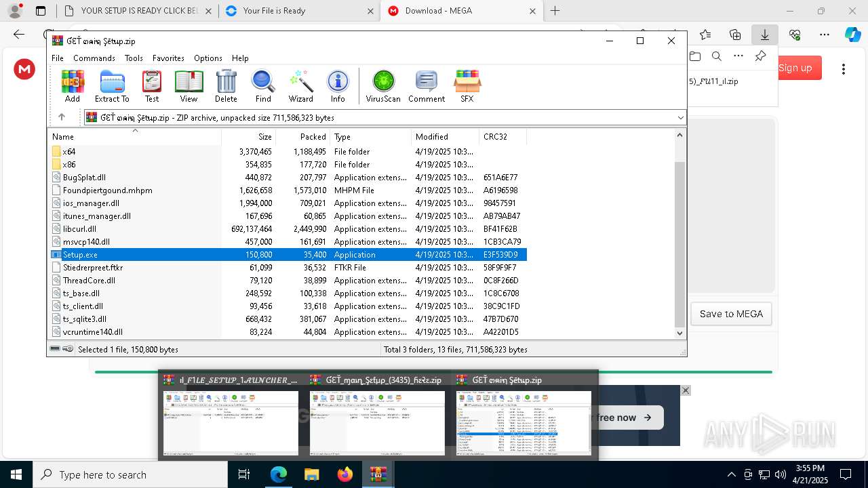The image size is (868, 488).
Task: Click the Extract To toolbar icon
Action: coord(112,86)
